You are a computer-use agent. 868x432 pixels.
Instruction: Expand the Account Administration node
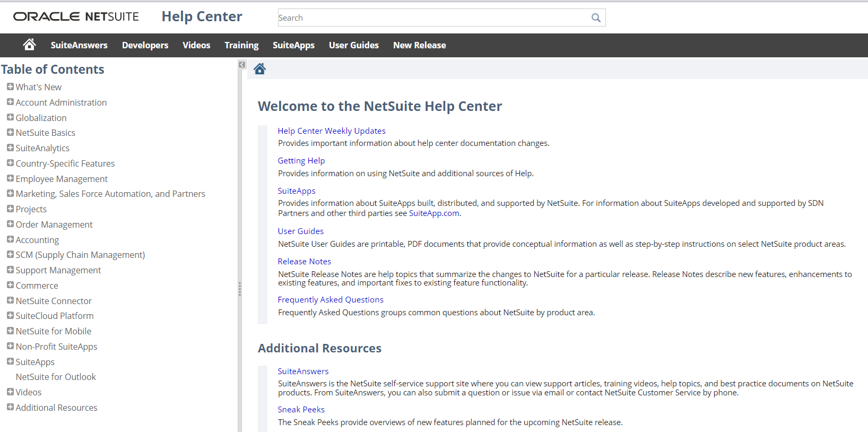(x=10, y=102)
